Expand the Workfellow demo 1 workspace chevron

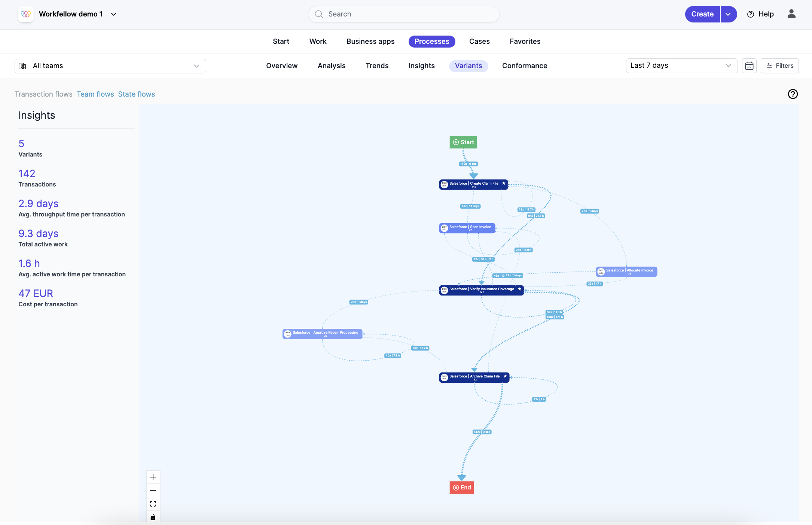click(114, 14)
